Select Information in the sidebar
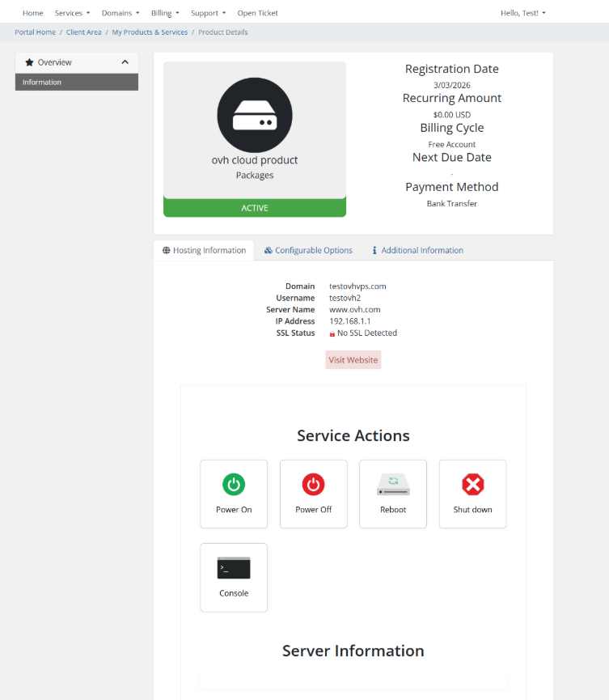Screen dimensions: 609x700 pyautogui.click(x=77, y=83)
